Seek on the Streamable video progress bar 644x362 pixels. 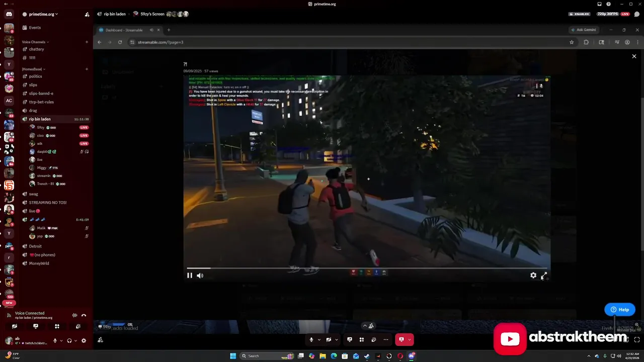[367, 268]
